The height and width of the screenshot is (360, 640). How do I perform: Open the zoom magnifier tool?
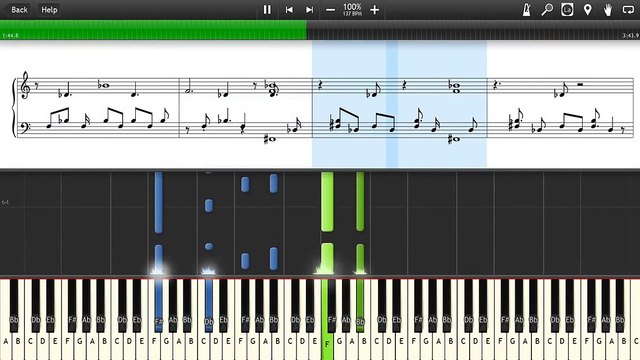point(547,10)
